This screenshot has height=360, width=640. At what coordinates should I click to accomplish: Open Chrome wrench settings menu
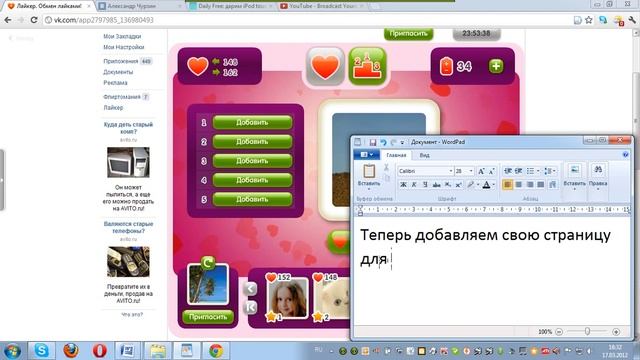[632, 20]
